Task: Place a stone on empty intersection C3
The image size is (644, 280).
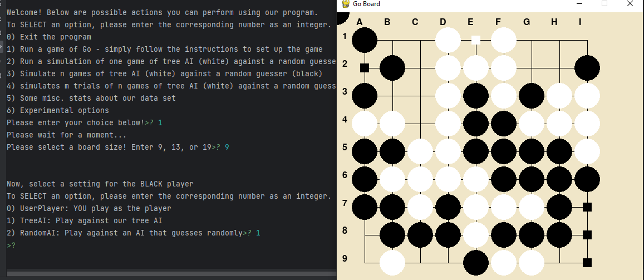Action: tap(420, 96)
